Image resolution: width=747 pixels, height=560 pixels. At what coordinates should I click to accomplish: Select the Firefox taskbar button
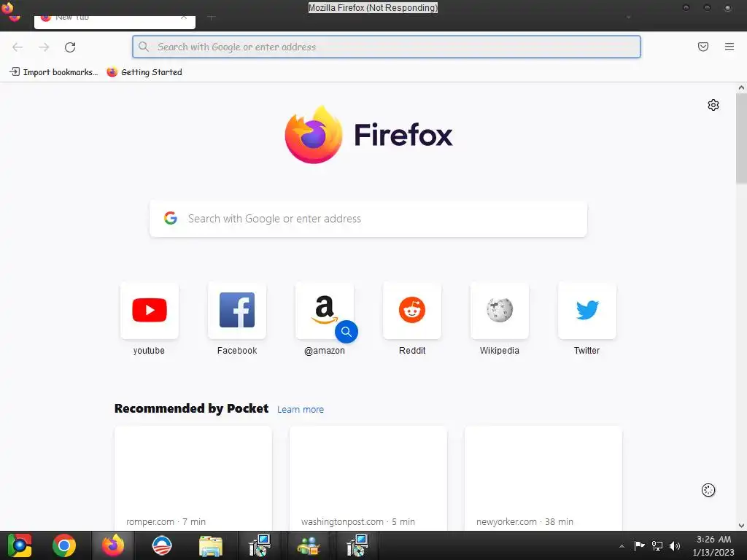112,545
